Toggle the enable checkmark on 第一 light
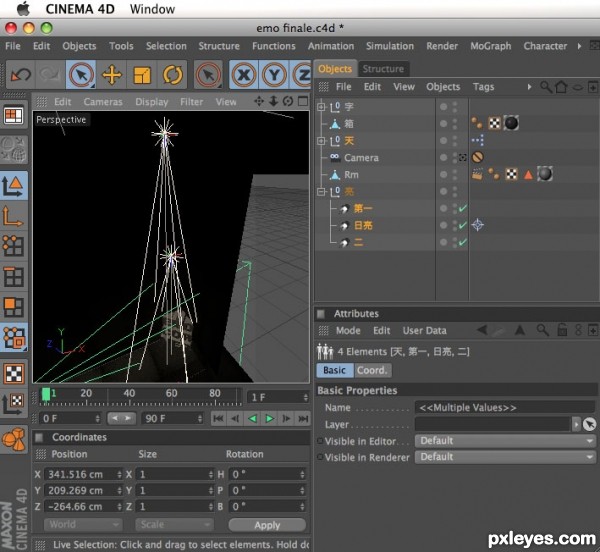Image resolution: width=600 pixels, height=552 pixels. pos(463,208)
